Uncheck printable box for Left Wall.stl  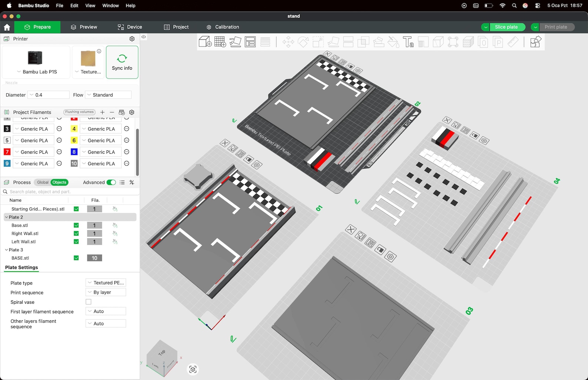pyautogui.click(x=76, y=241)
